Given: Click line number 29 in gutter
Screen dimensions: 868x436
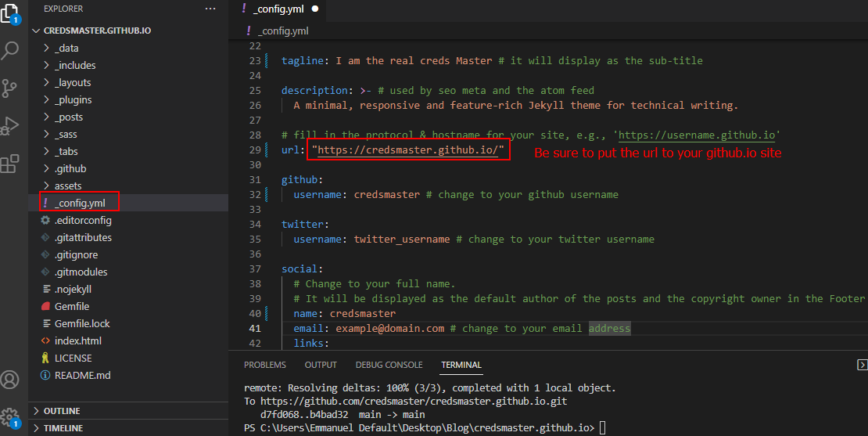Looking at the screenshot, I should [255, 150].
